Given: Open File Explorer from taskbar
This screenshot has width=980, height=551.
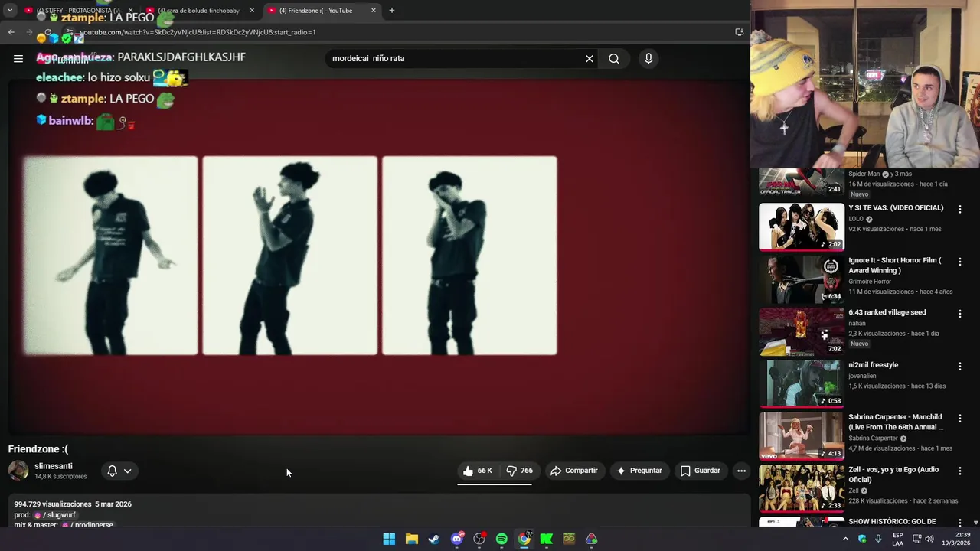Looking at the screenshot, I should click(411, 539).
